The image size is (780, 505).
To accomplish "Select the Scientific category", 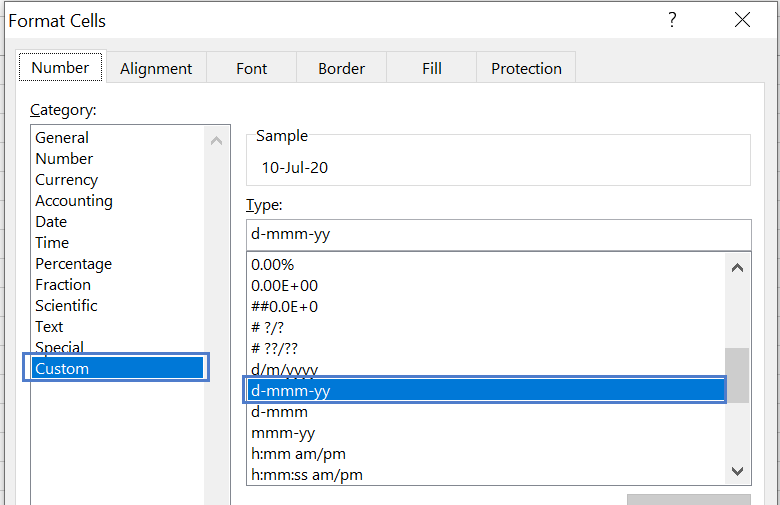I will (x=66, y=305).
